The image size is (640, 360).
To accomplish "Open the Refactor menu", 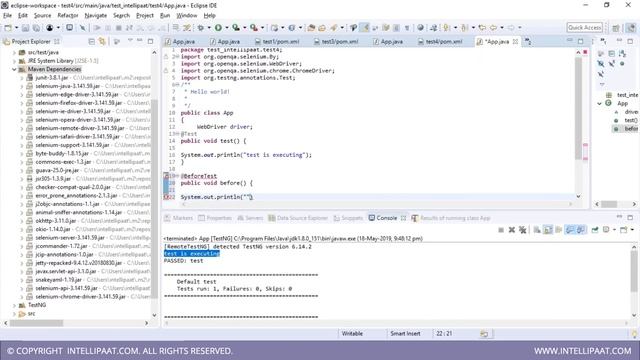I will tap(68, 16).
